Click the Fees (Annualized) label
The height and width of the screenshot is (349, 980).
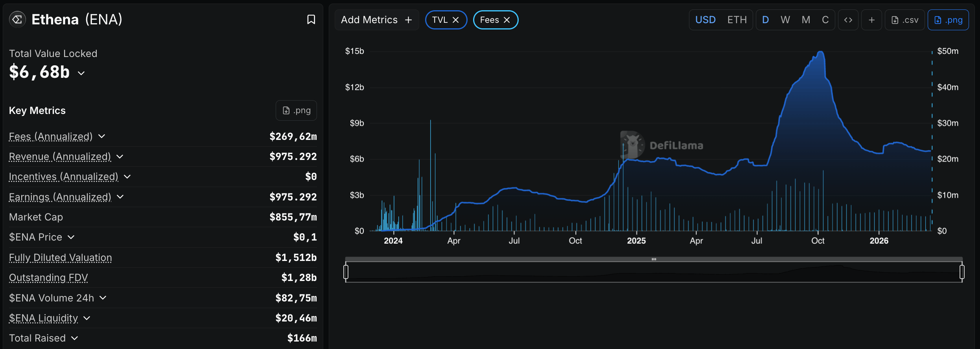(51, 136)
